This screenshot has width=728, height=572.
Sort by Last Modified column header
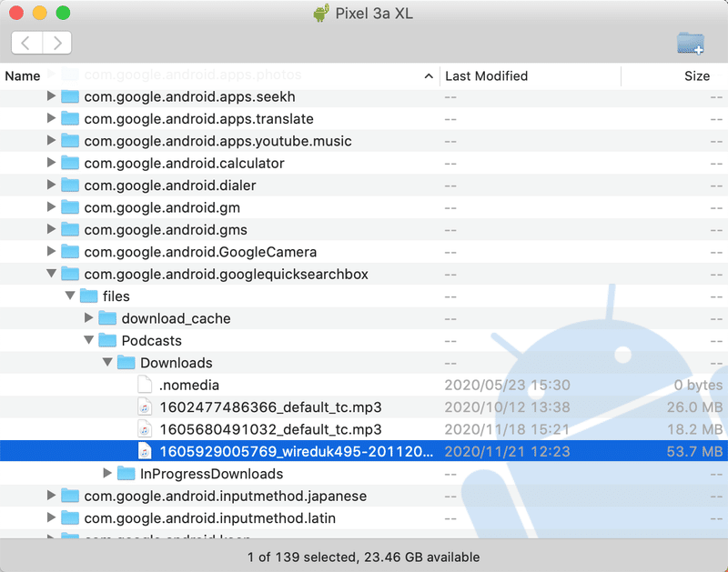click(x=486, y=76)
